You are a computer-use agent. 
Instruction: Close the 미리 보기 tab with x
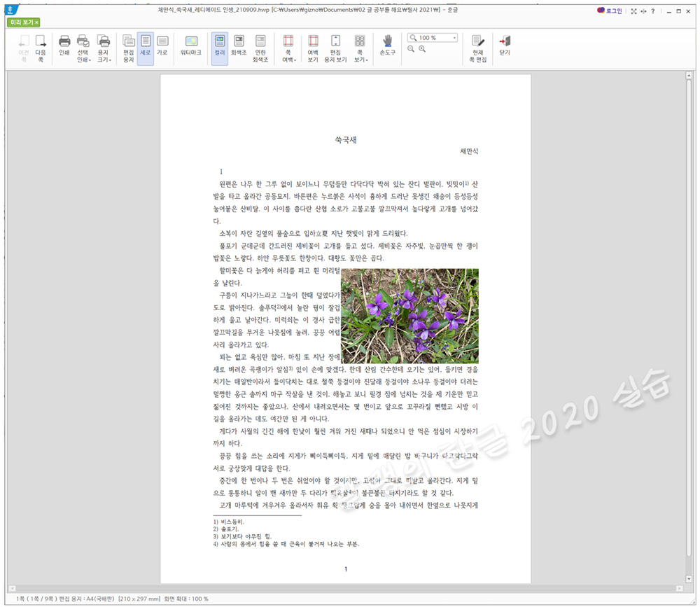pos(36,22)
